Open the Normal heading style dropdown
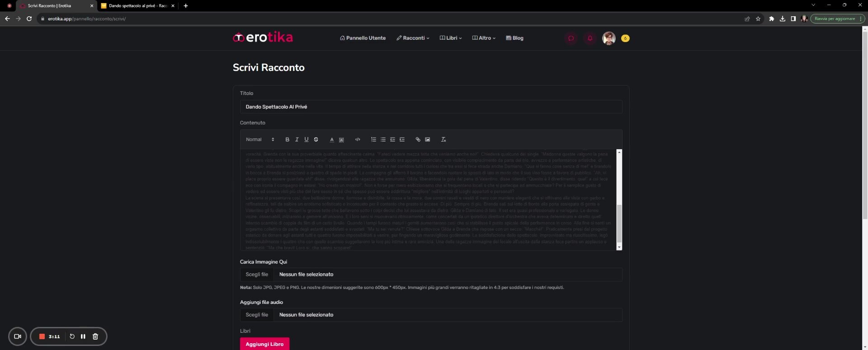 click(x=260, y=140)
